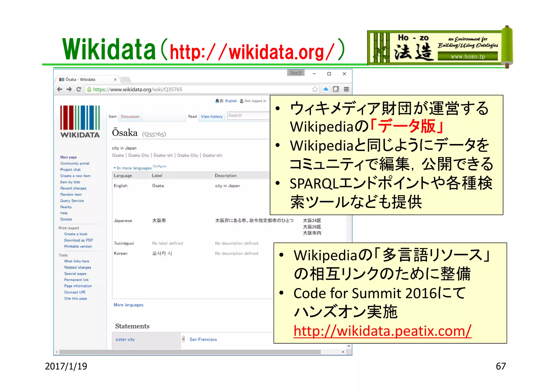The image size is (555, 392).
Task: Open Project chat link
Action: click(70, 170)
